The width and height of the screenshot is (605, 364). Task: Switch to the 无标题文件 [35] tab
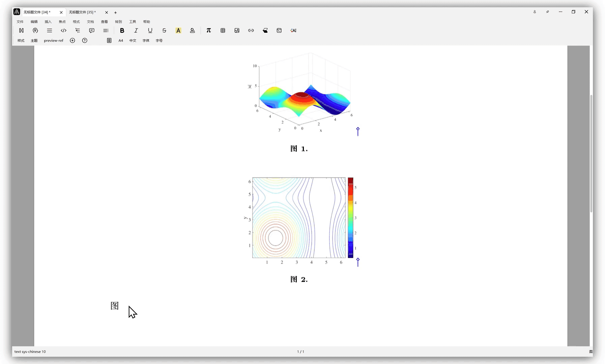pos(83,12)
